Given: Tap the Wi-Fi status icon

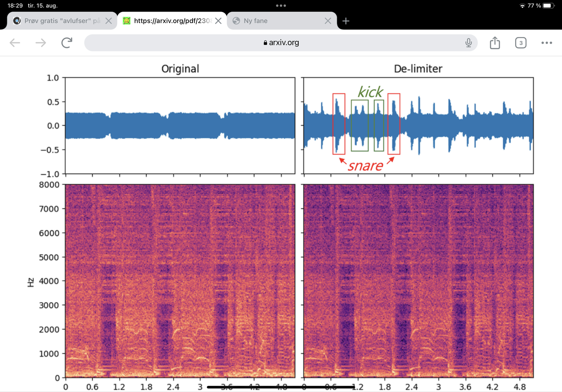Looking at the screenshot, I should pos(522,6).
